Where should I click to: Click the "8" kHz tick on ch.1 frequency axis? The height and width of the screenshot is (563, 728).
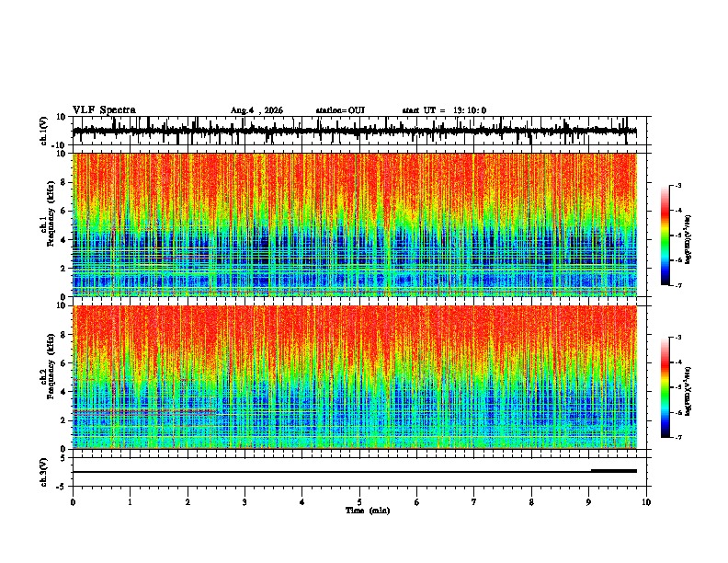[x=63, y=182]
